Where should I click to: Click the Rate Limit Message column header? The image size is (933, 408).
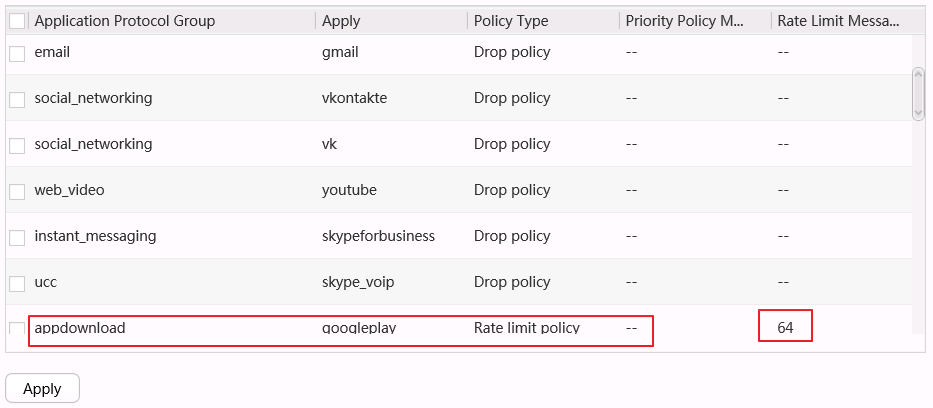(x=838, y=21)
